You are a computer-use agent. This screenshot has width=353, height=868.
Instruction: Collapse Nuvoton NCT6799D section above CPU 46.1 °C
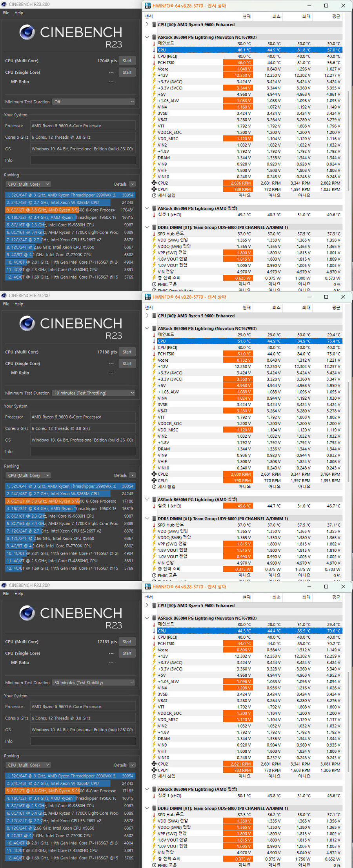pyautogui.click(x=147, y=37)
